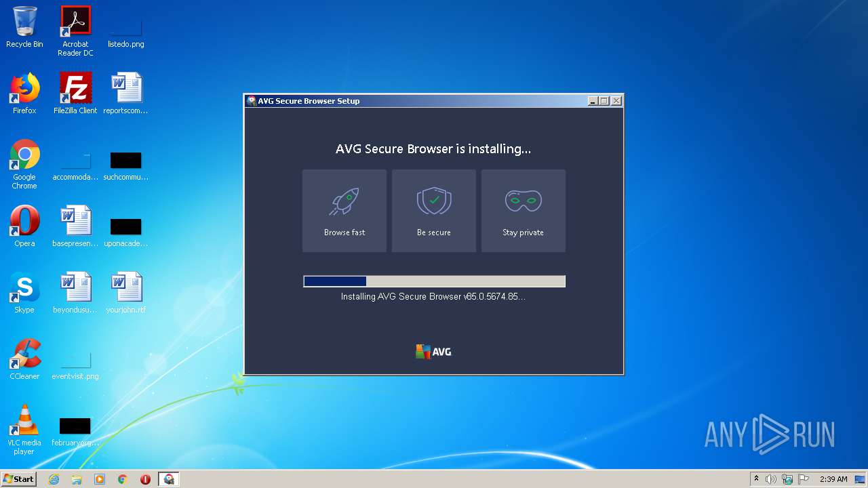The width and height of the screenshot is (868, 488).
Task: Open the Windows Start menu
Action: pyautogui.click(x=18, y=479)
